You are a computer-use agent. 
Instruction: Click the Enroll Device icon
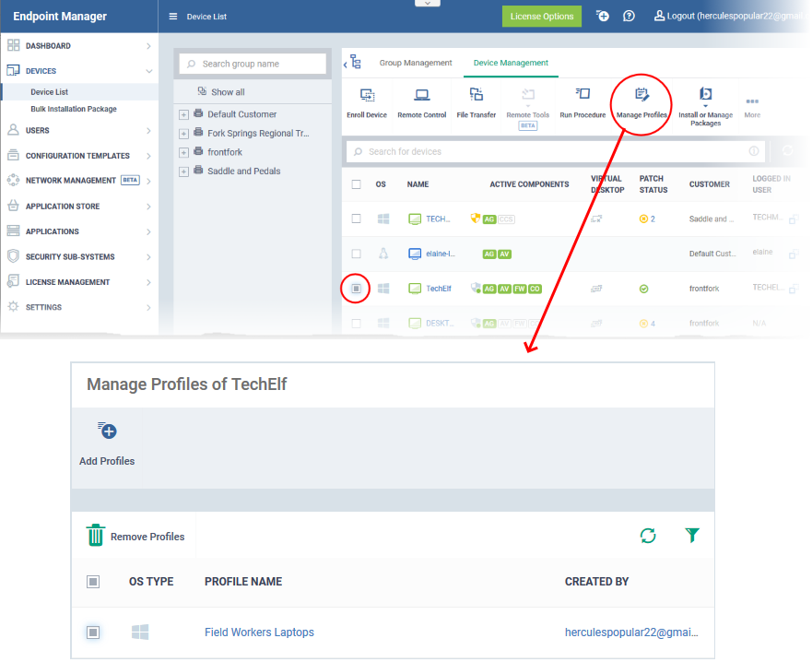tap(367, 95)
